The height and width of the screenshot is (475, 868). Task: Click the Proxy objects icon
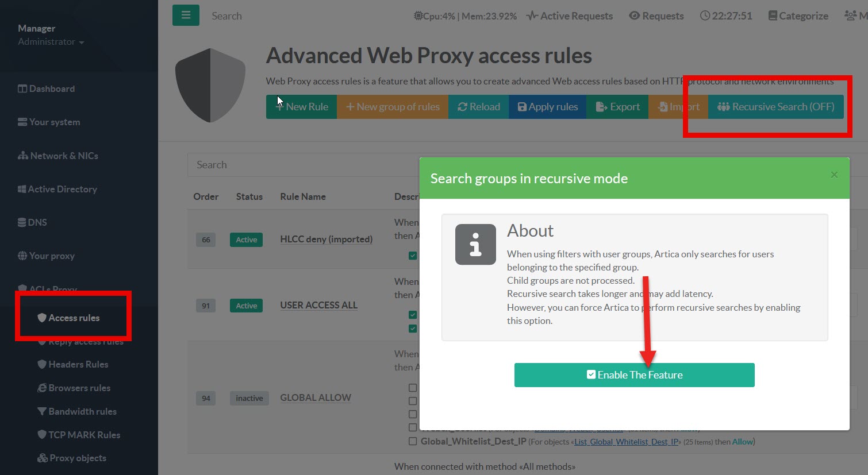point(42,458)
